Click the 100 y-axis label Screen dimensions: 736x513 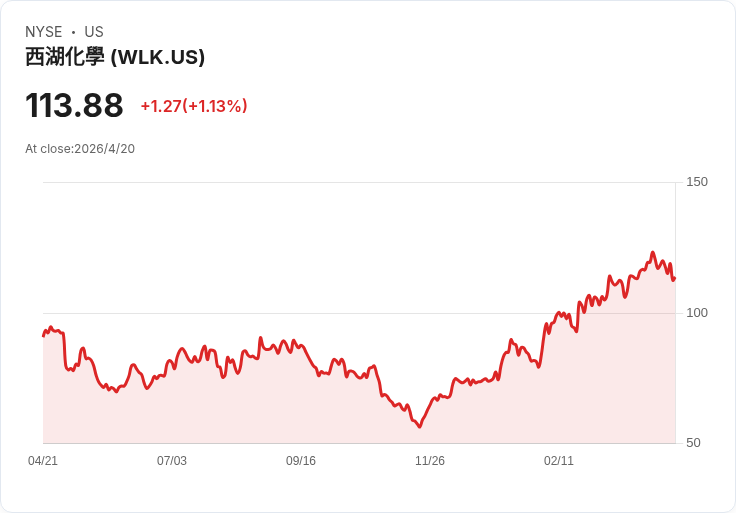pos(697,313)
